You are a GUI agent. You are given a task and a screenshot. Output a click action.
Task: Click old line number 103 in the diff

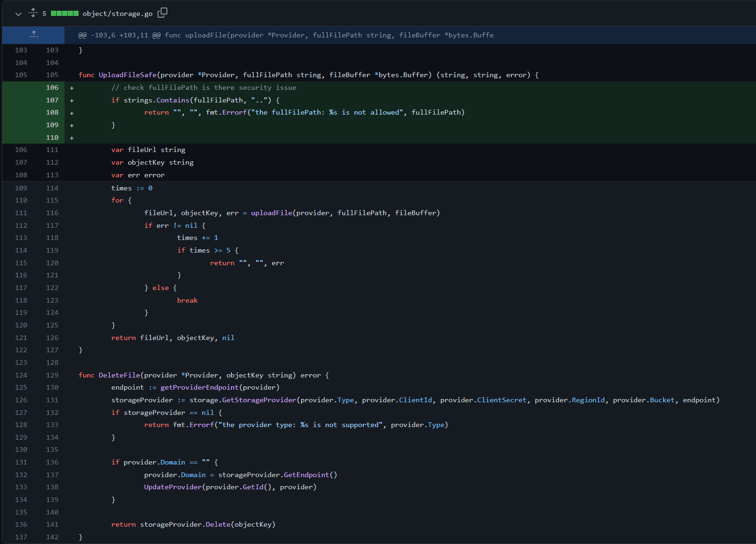tap(21, 50)
